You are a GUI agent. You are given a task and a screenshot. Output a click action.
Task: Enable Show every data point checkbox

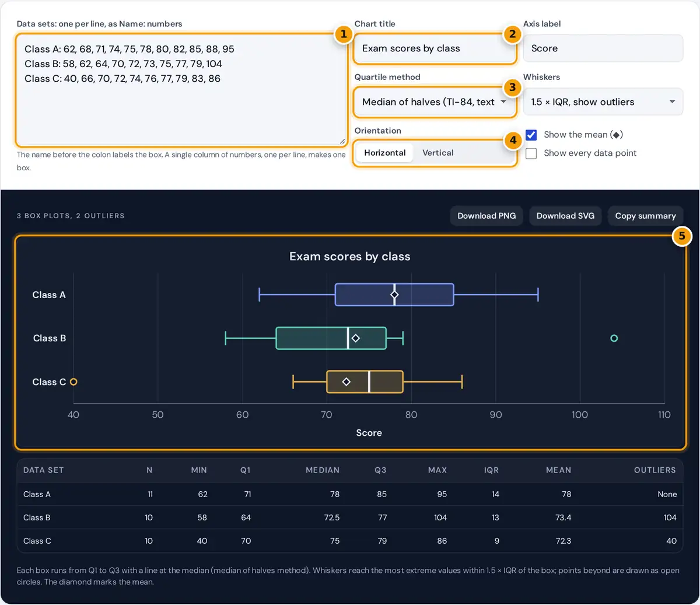click(x=531, y=153)
